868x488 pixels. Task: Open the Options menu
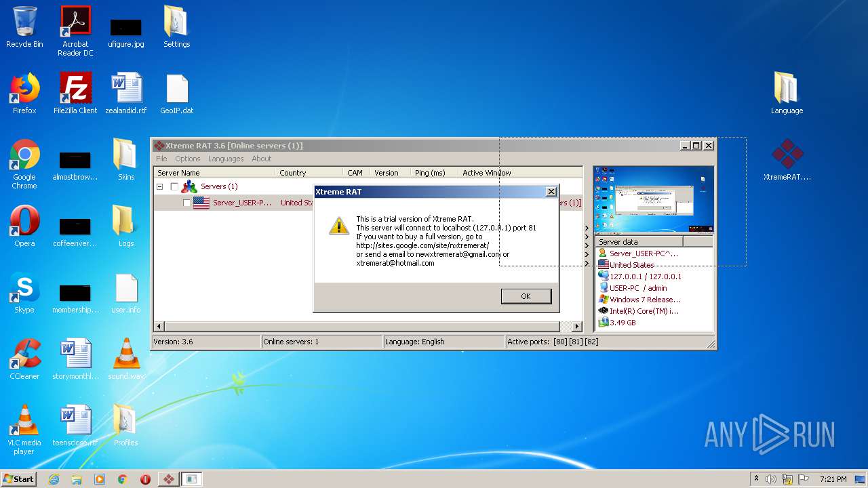[x=187, y=159]
